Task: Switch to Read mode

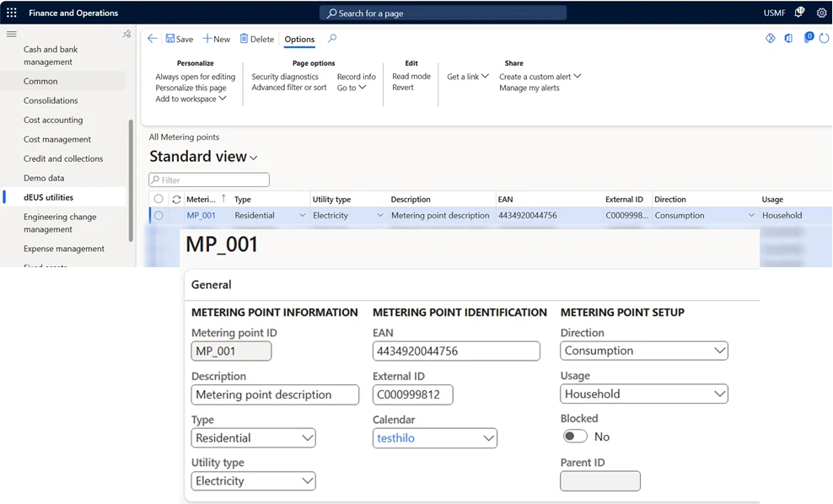Action: tap(411, 77)
